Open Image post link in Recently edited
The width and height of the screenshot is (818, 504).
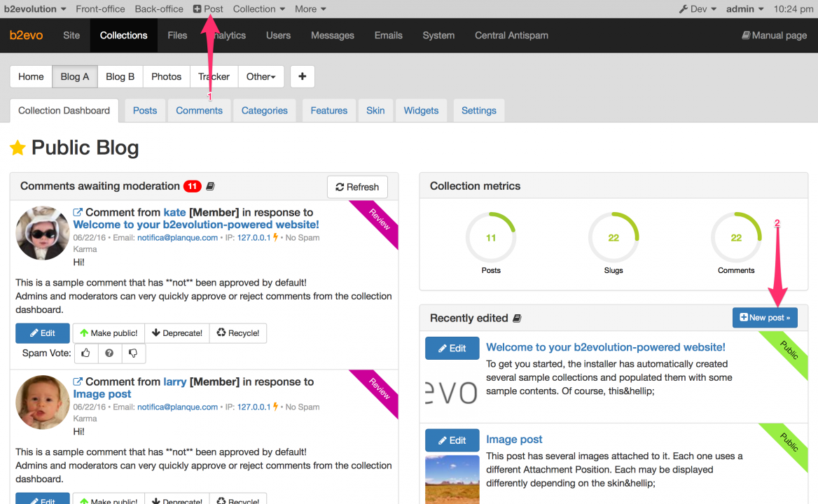(514, 440)
